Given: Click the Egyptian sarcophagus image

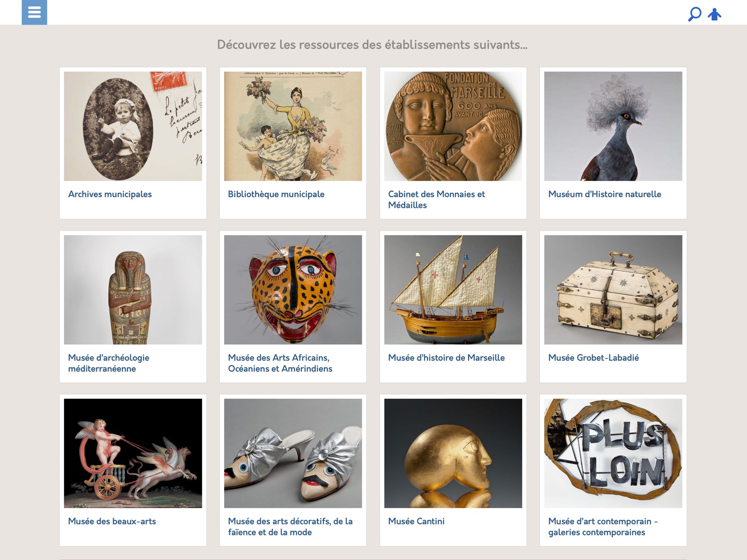Looking at the screenshot, I should point(133,290).
